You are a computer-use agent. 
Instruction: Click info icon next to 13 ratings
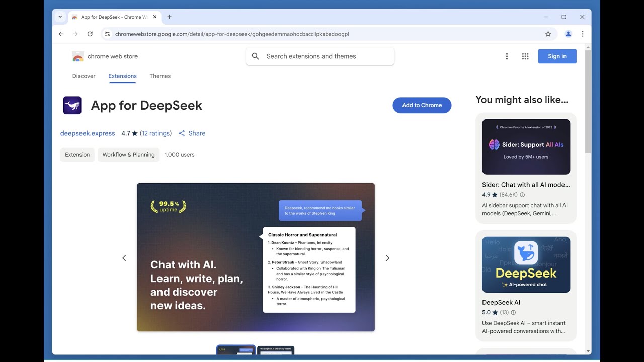(x=513, y=312)
